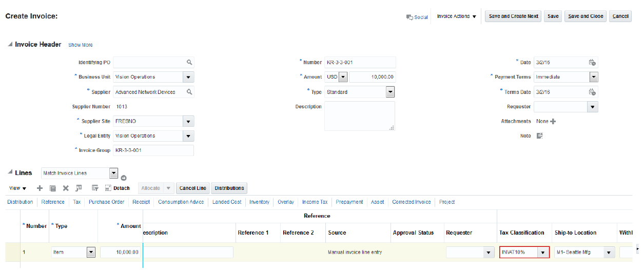Add attachment with plus icon
This screenshot has height=270, width=644.
click(553, 122)
